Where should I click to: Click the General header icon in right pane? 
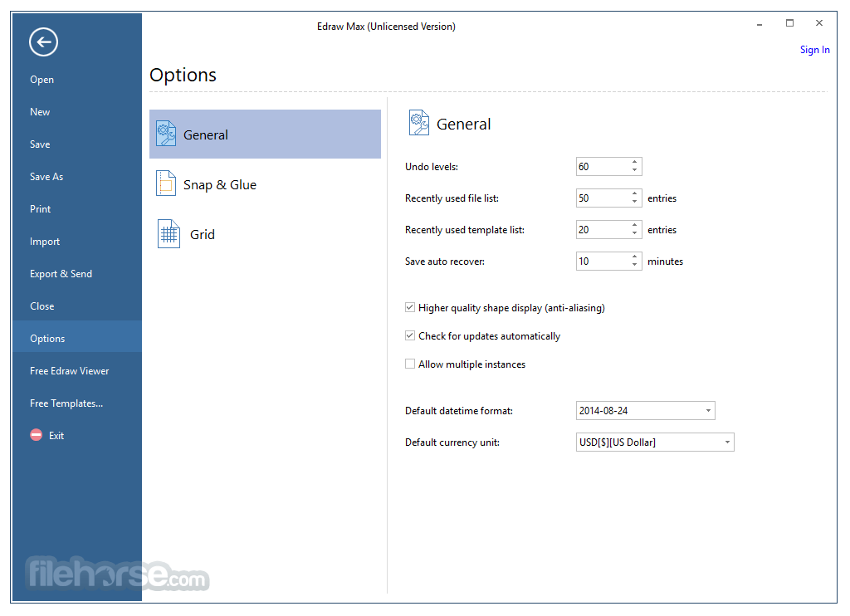point(418,123)
